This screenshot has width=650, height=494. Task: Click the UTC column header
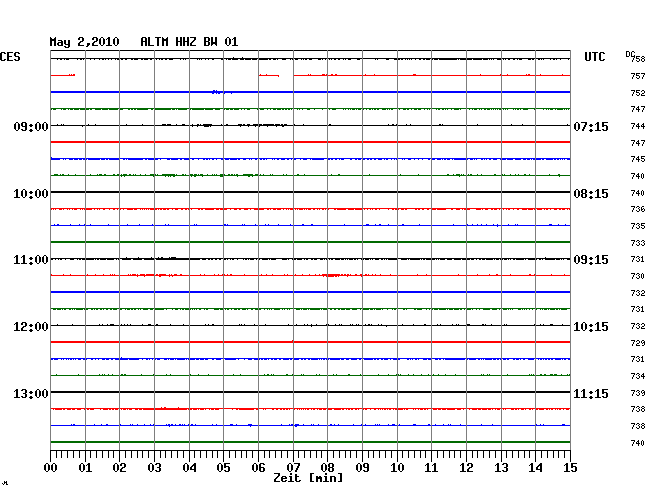(x=594, y=57)
